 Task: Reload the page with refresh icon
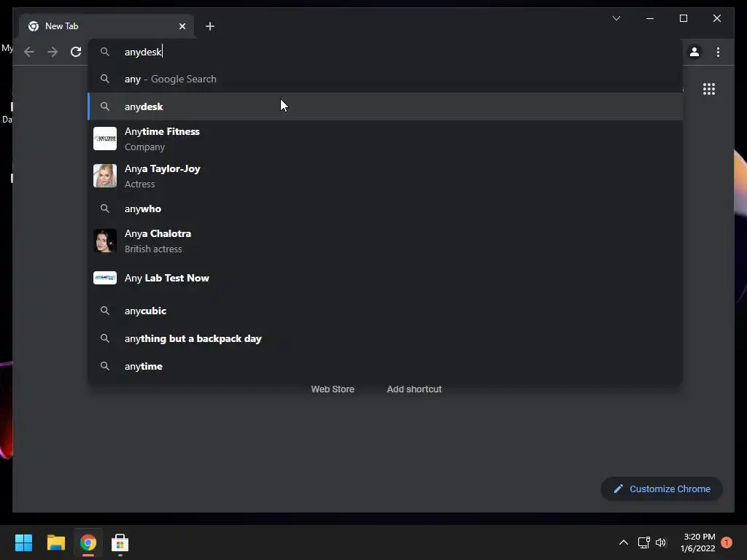pos(76,52)
